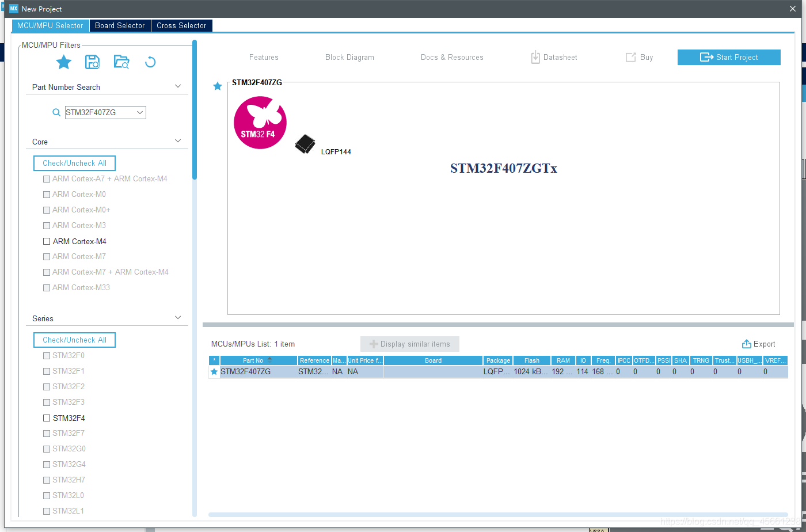The image size is (806, 532).
Task: Click the LQFP144 chip package icon
Action: tap(306, 144)
